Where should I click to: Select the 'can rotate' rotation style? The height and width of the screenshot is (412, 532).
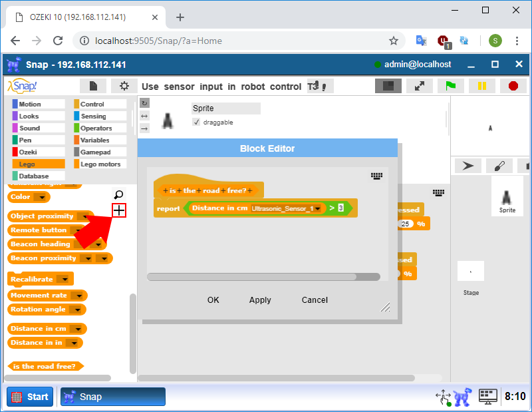(x=144, y=103)
